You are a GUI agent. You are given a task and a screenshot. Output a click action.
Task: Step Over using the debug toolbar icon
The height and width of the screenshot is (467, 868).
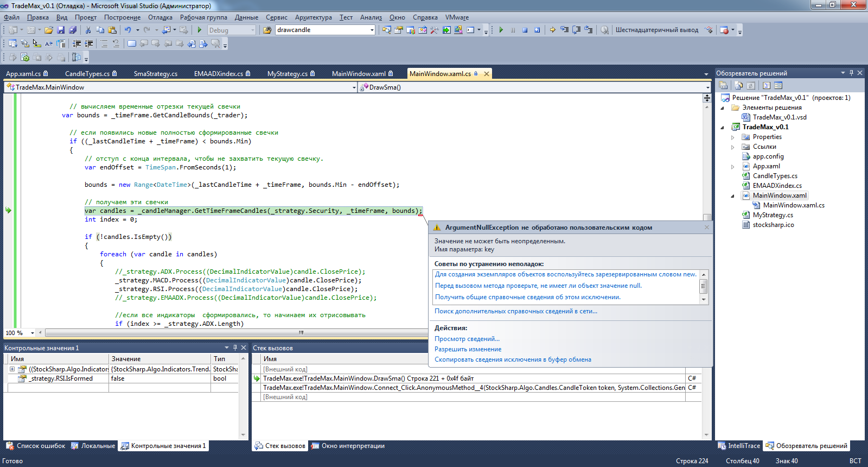[577, 30]
